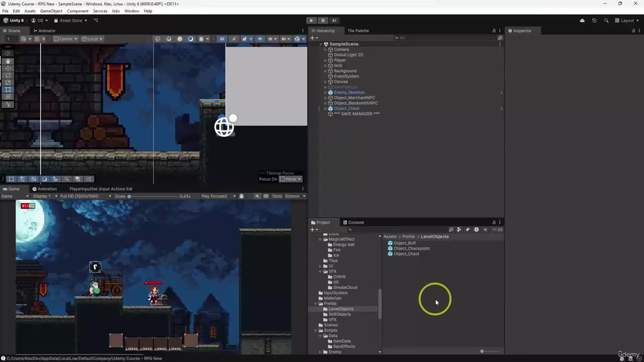644x362 pixels.
Task: Pause the game with the Pause button
Action: 323,21
